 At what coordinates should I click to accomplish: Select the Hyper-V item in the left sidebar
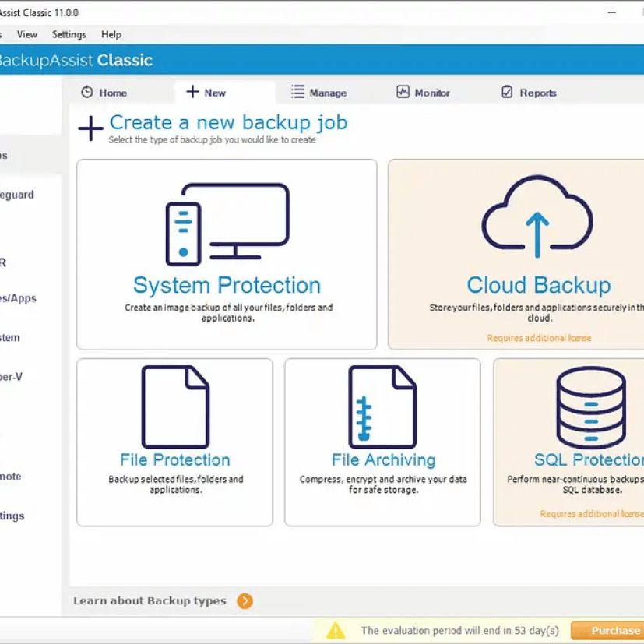pos(11,377)
